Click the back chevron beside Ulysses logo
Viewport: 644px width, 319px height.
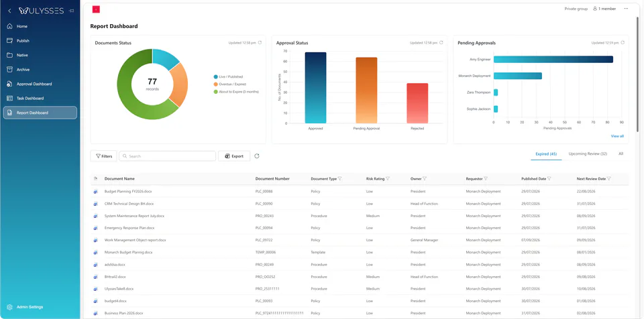pyautogui.click(x=9, y=11)
